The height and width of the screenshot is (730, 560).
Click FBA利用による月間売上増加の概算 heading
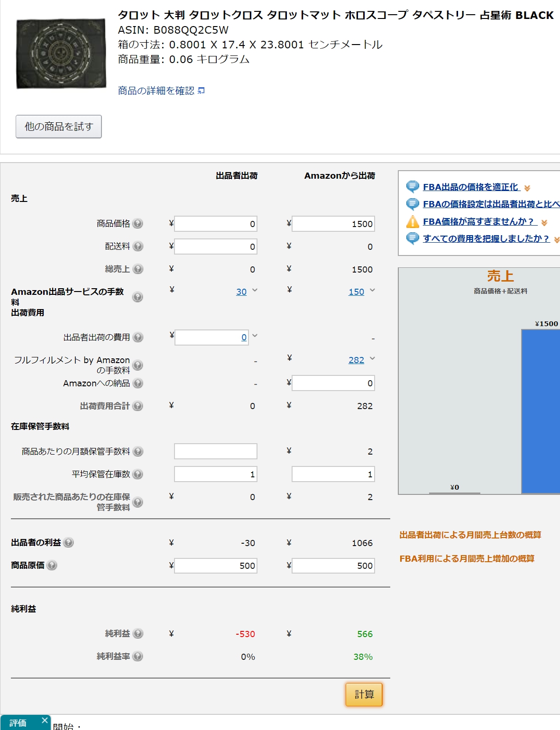467,558
